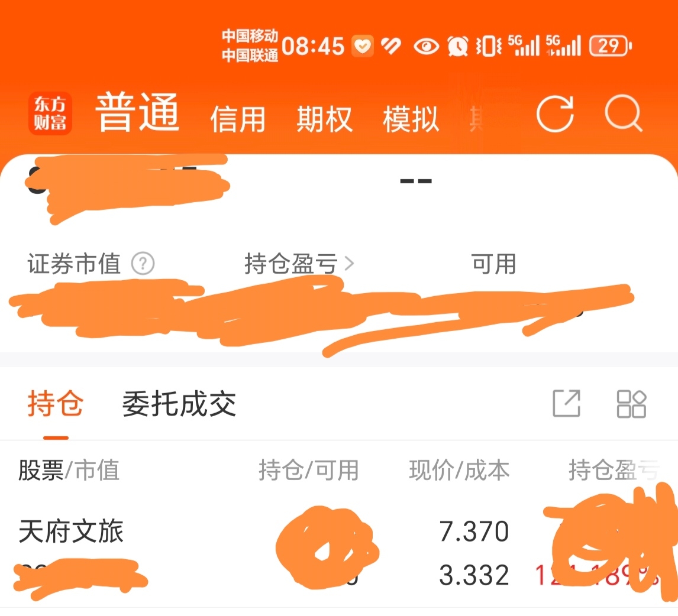Screen dimensions: 678x616
Task: Open search with the magnifier icon
Action: [x=624, y=114]
